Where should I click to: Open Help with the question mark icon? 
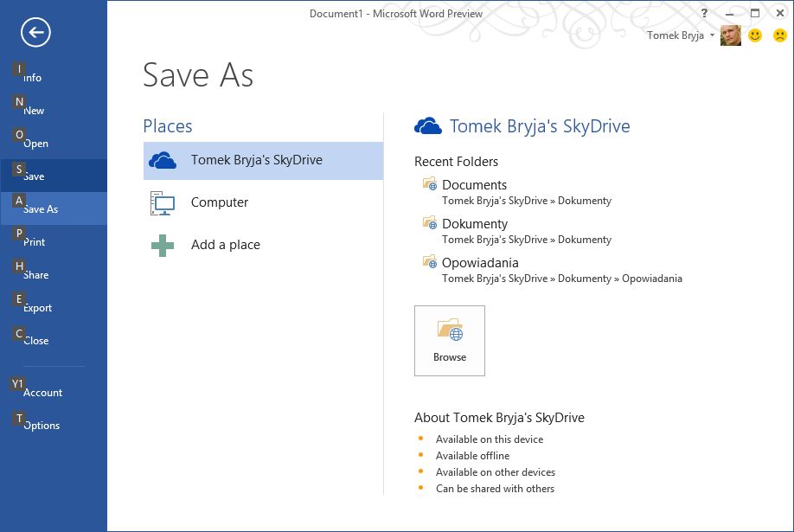[704, 13]
